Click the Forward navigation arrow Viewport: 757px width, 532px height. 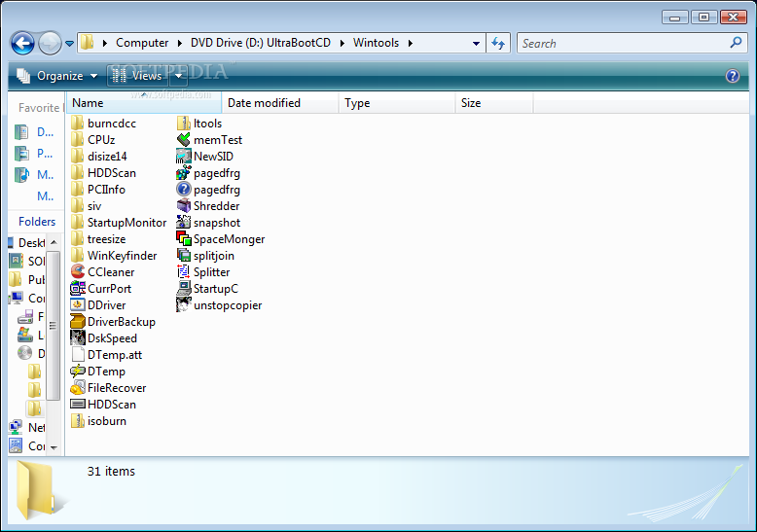(x=50, y=44)
